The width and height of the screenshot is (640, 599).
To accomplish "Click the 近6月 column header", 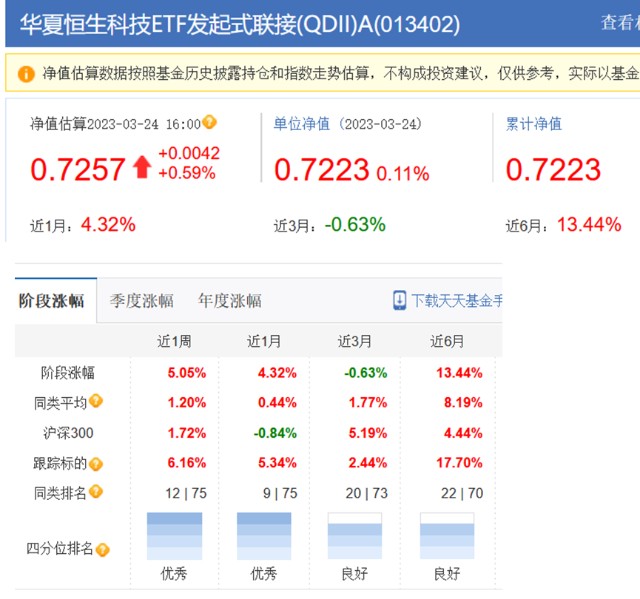I will [447, 341].
